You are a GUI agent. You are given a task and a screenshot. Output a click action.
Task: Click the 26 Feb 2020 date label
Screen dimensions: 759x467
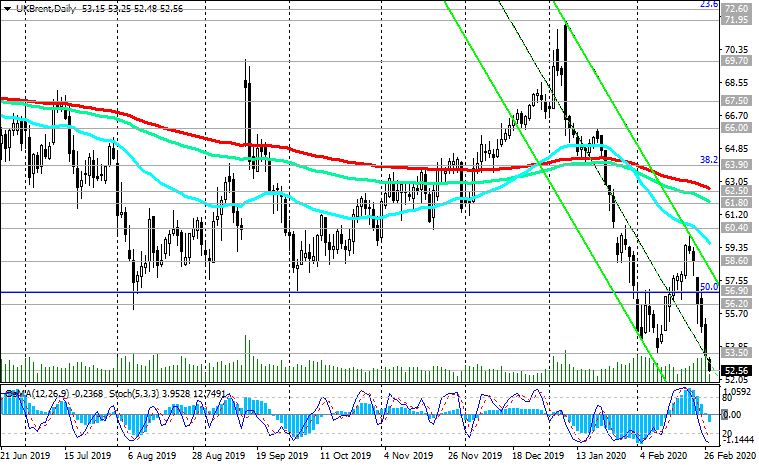729,456
